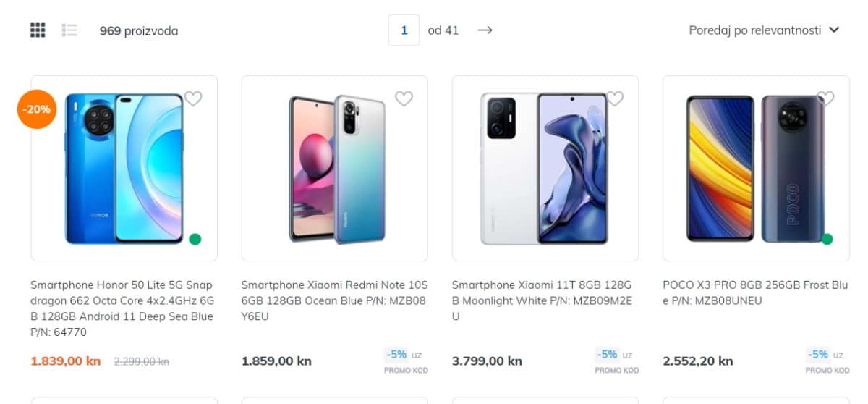Go to next page arrow
Screen dimensions: 868x404
click(485, 30)
